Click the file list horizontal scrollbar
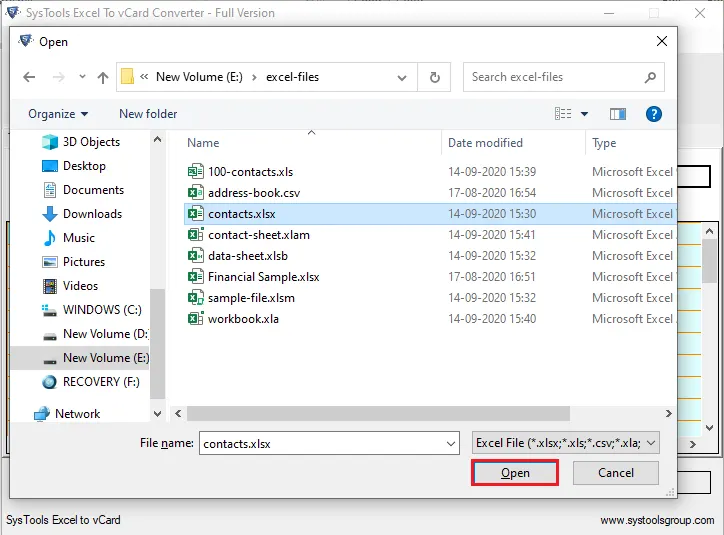724x535 pixels. (x=378, y=414)
